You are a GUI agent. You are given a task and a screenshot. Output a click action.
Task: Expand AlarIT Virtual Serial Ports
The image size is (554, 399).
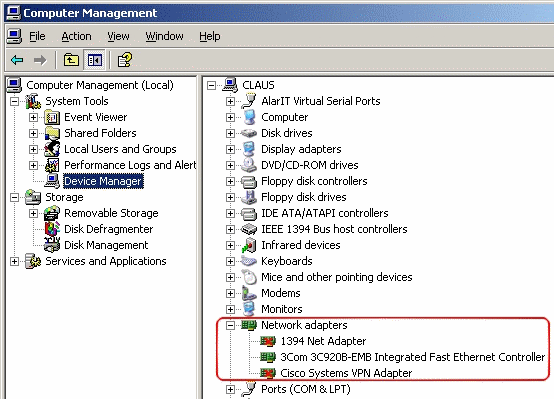(230, 101)
